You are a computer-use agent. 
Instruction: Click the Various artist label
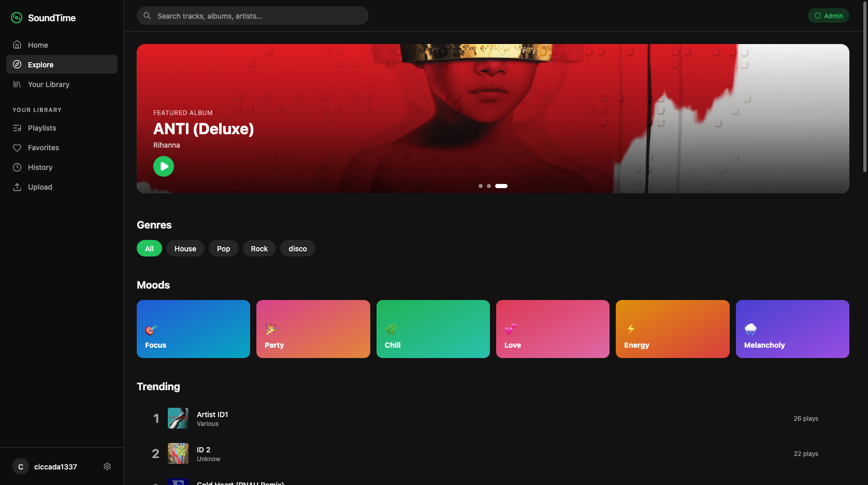coord(208,423)
